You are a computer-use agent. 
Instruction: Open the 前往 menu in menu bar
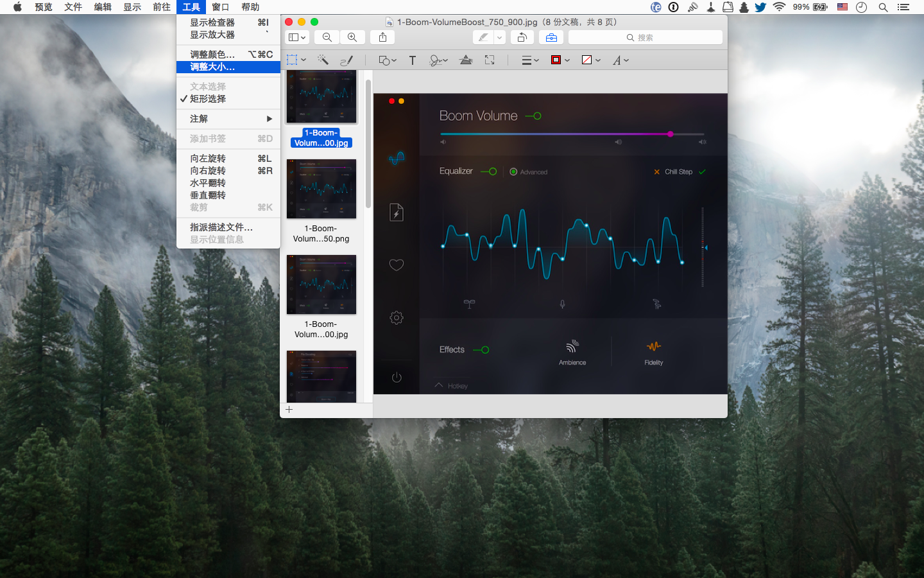pyautogui.click(x=162, y=7)
